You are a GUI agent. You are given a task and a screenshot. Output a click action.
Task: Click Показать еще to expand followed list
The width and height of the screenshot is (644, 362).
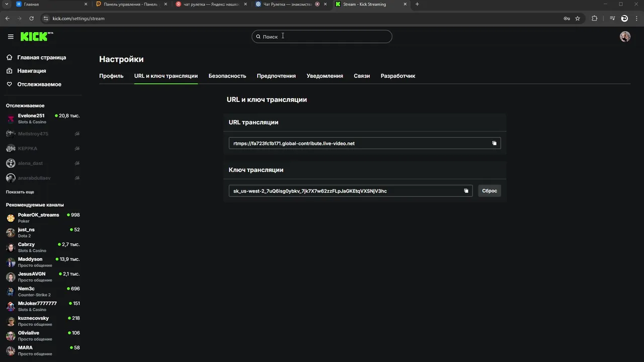20,192
